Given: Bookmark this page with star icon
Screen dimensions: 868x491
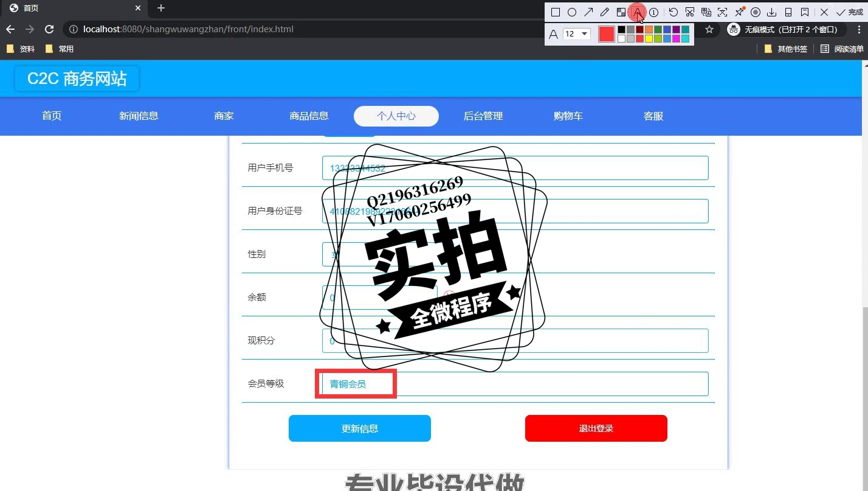Looking at the screenshot, I should point(709,29).
